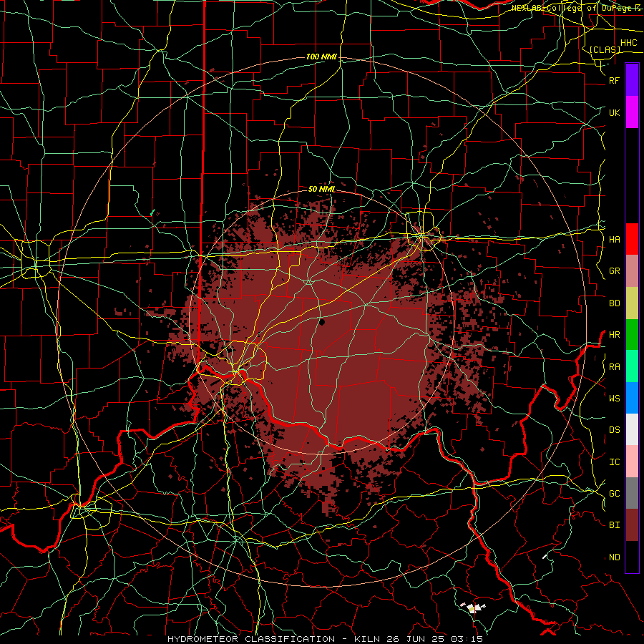Click the light pink IC color swatch
Image resolution: width=644 pixels, height=644 pixels.
pyautogui.click(x=632, y=462)
